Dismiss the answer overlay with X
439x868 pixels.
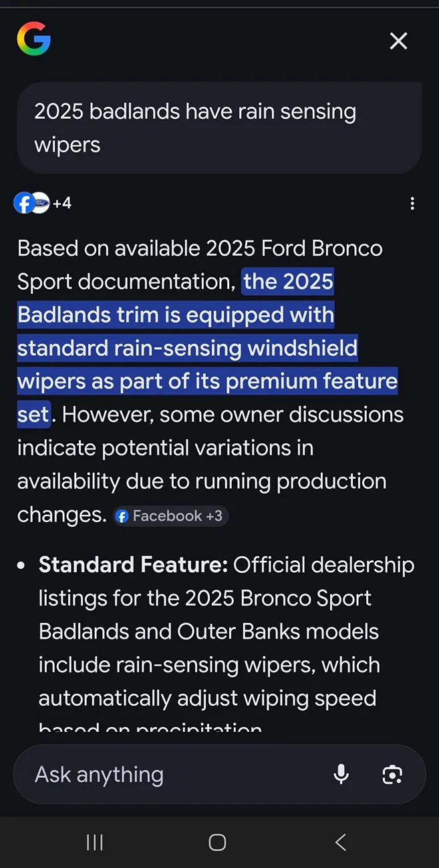[398, 41]
